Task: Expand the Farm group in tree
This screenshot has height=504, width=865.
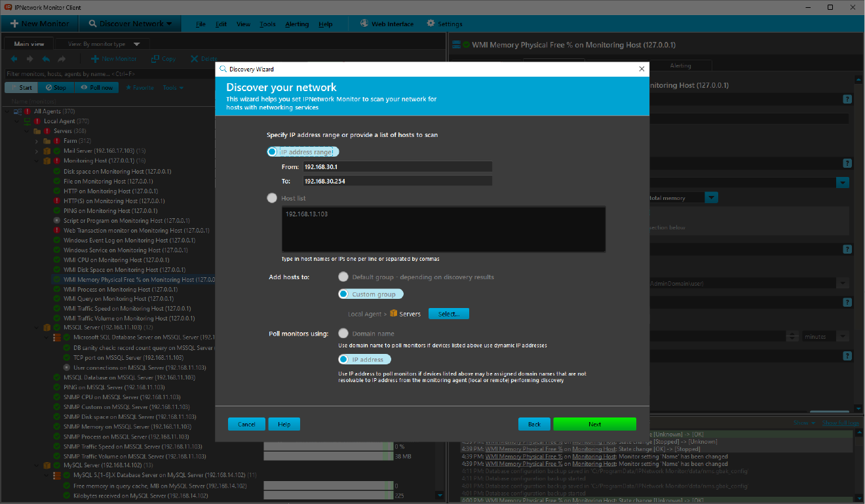Action: pos(37,141)
